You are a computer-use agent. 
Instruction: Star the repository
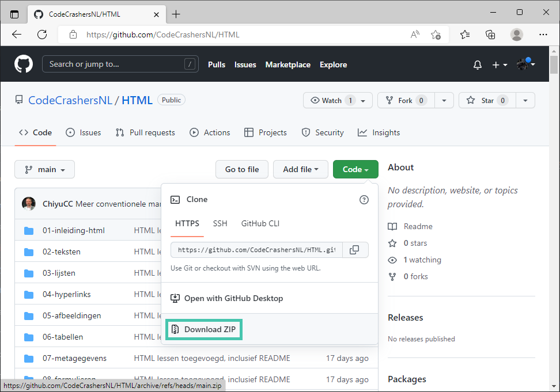tap(487, 101)
